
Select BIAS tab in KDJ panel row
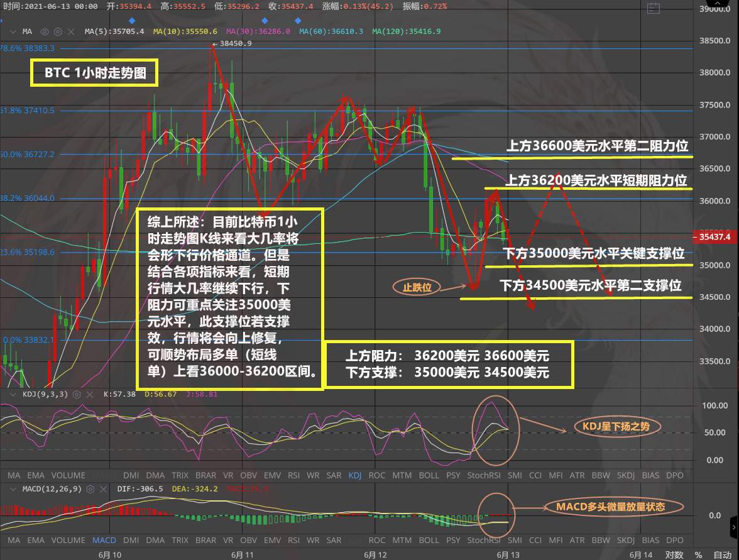click(x=650, y=475)
